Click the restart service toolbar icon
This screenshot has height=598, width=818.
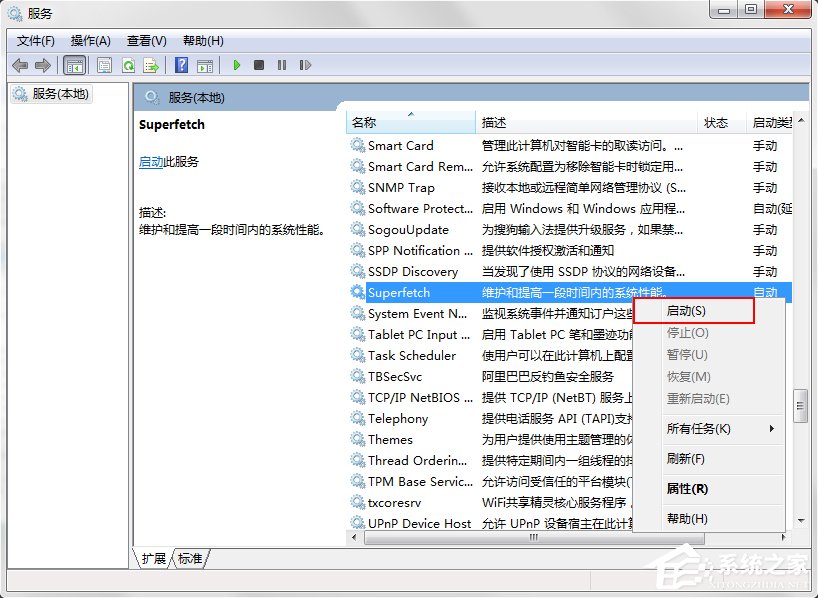point(305,65)
